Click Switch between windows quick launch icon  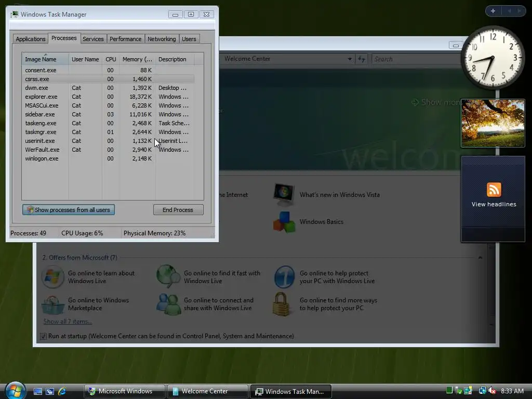point(50,391)
